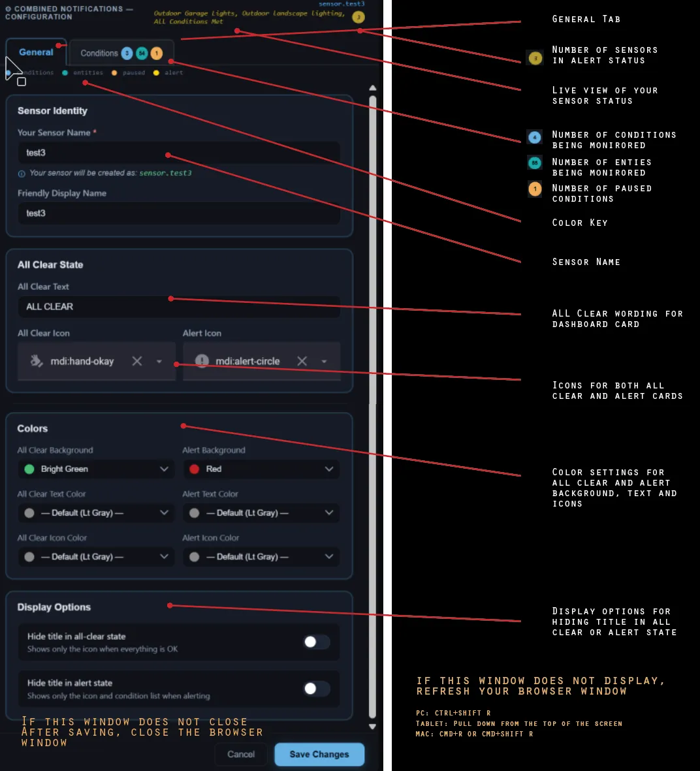The image size is (700, 771).
Task: Click the Red alert background swatch
Action: point(195,469)
